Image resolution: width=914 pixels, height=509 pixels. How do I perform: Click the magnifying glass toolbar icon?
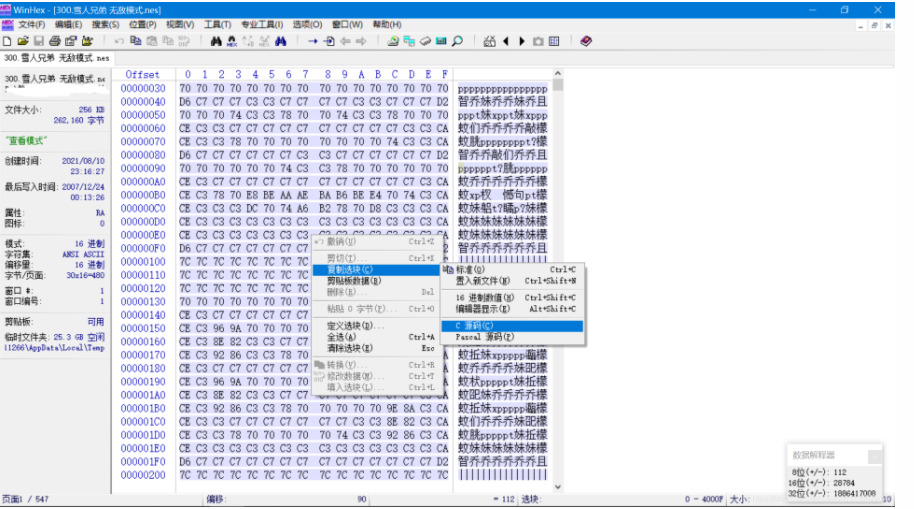(x=458, y=41)
